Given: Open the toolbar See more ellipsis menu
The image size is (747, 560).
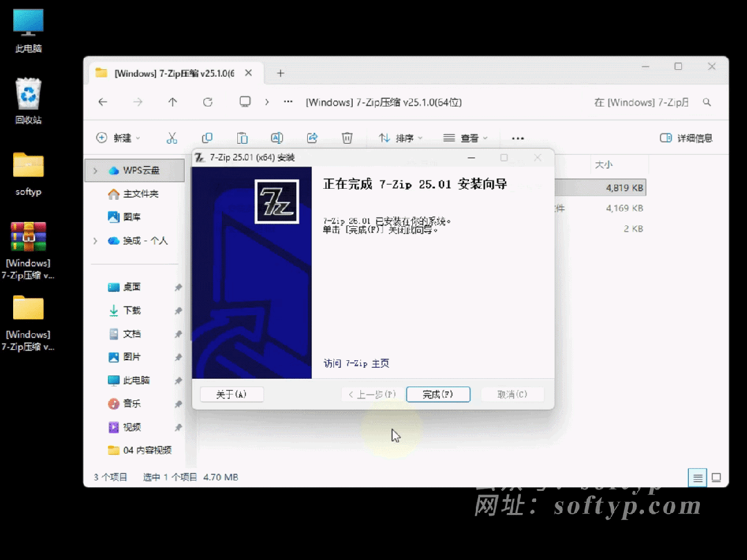Looking at the screenshot, I should 518,138.
